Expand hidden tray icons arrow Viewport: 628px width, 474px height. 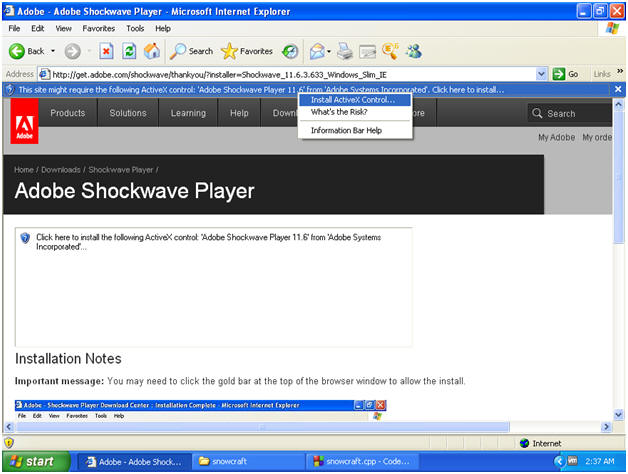pos(559,462)
